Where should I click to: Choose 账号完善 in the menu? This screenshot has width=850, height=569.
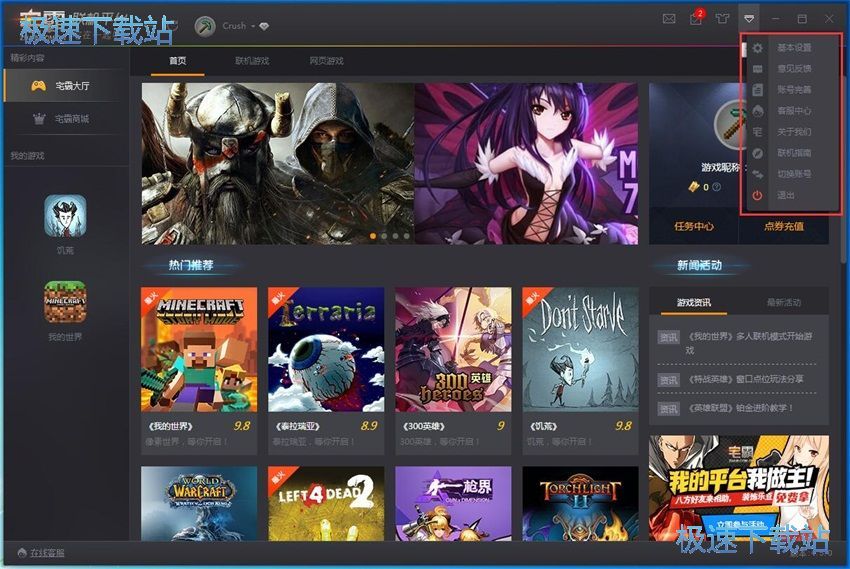pyautogui.click(x=794, y=89)
